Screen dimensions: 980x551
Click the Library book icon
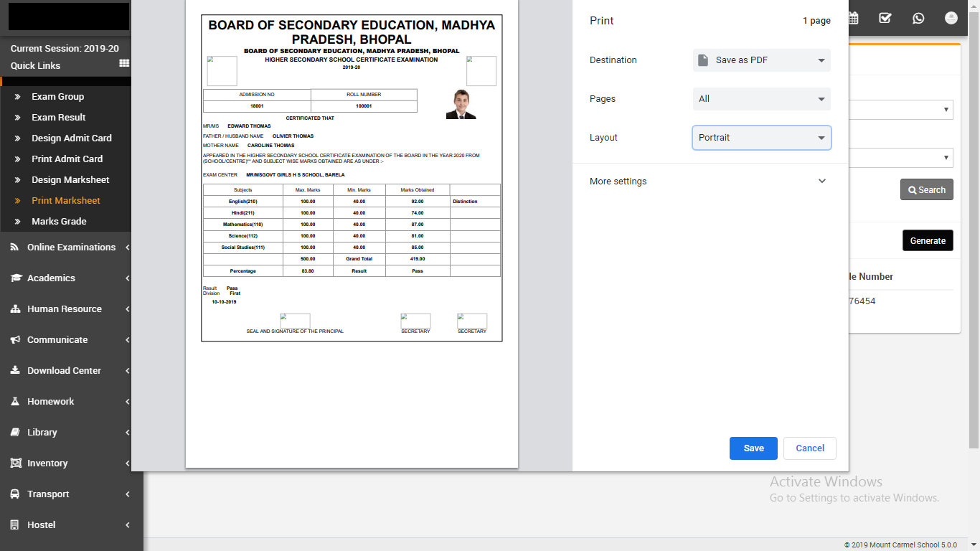[15, 433]
